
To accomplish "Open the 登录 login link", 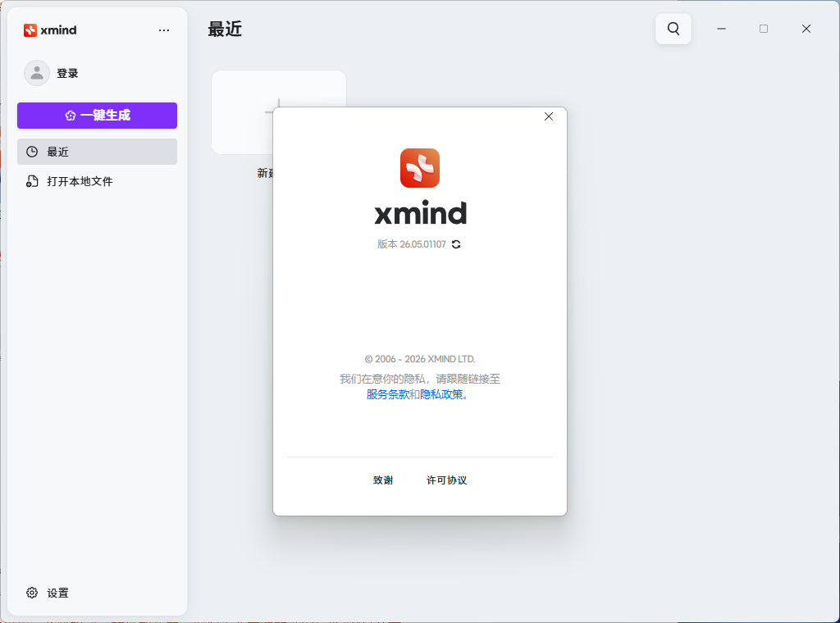I will [x=67, y=73].
